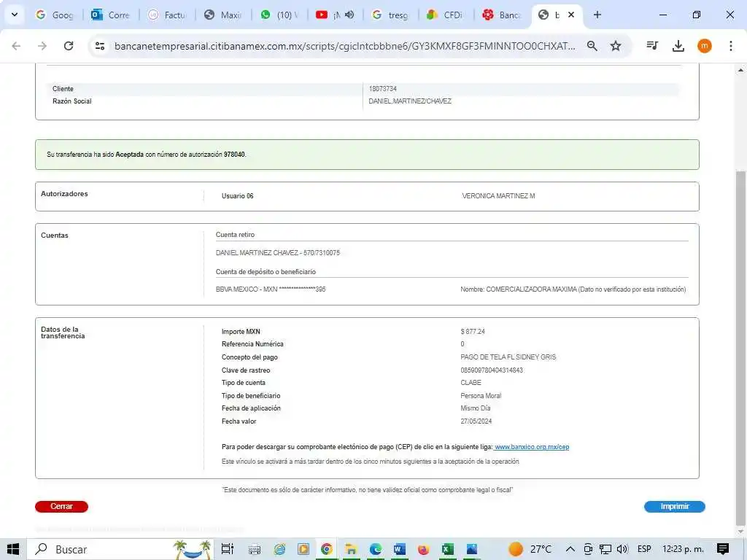Click the blue Imprimir button

[674, 507]
